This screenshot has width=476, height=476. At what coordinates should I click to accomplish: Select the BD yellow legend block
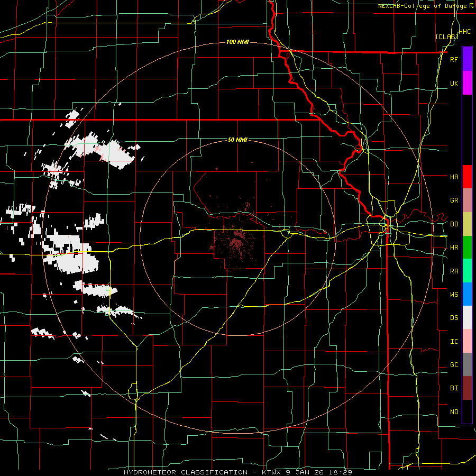click(467, 224)
